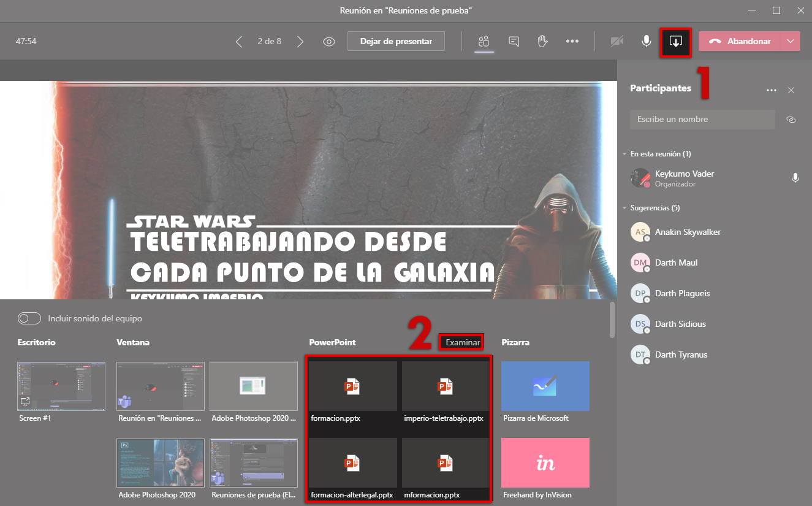Click the presented slide preview
This screenshot has height=506, width=812.
point(308,190)
